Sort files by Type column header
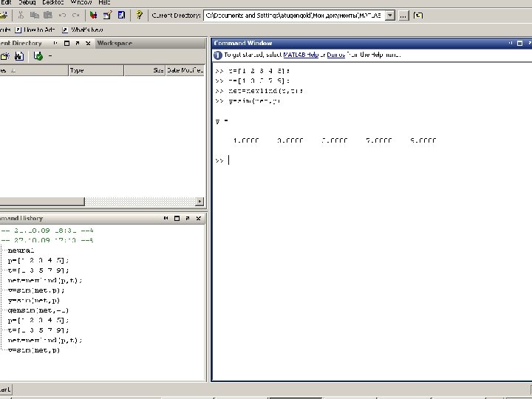Image resolution: width=532 pixels, height=399 pixels. click(x=96, y=70)
